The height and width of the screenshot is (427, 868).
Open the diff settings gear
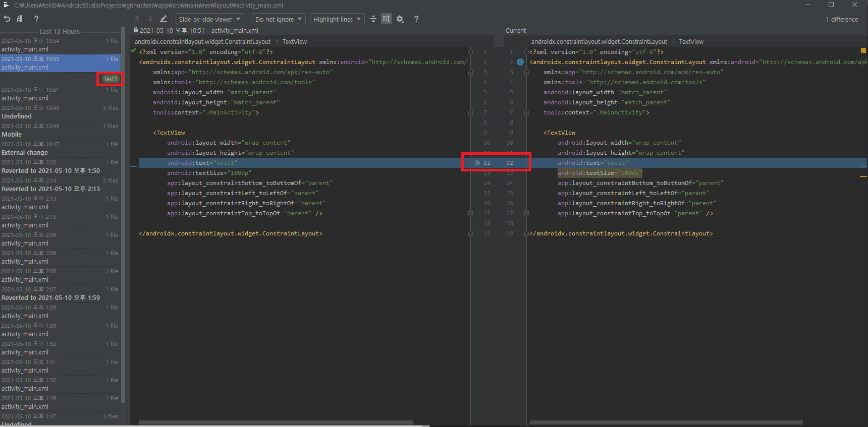tap(400, 19)
